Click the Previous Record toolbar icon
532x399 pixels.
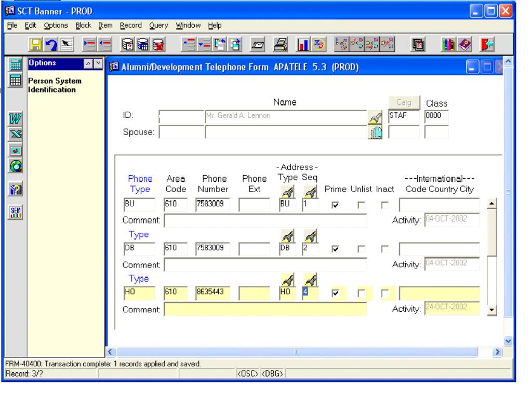(x=189, y=45)
